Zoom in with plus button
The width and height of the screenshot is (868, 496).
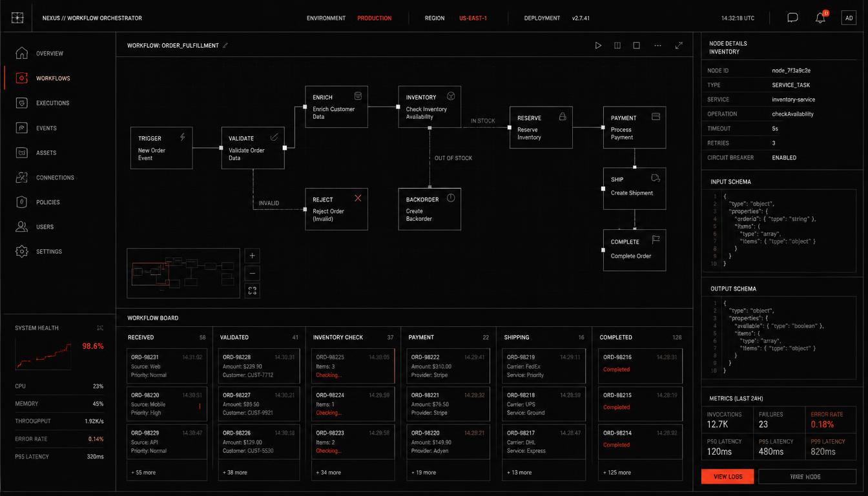pos(253,255)
